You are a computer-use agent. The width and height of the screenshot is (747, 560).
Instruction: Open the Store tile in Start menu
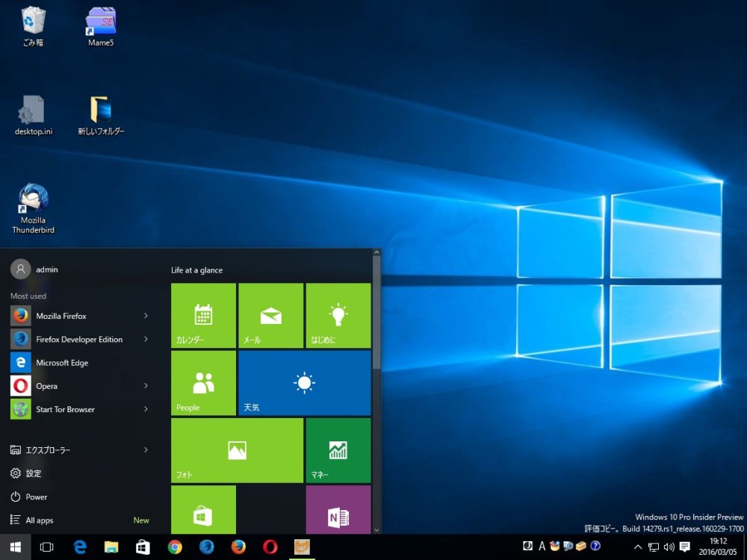click(x=203, y=510)
